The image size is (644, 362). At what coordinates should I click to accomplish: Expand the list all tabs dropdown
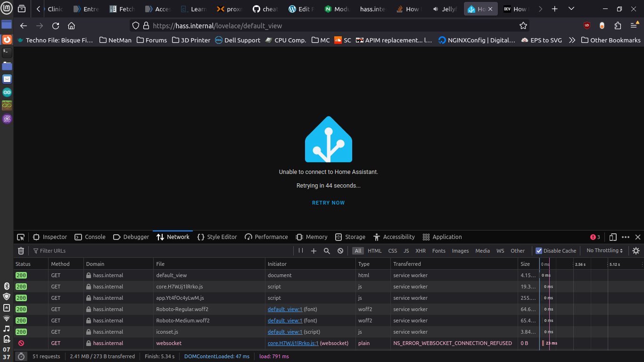[571, 9]
